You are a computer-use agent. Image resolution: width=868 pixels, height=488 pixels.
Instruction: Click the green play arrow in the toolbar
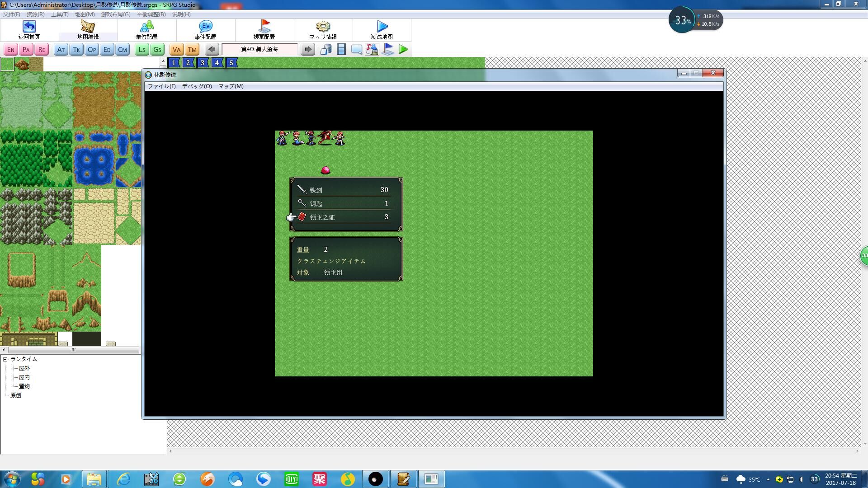click(x=403, y=49)
